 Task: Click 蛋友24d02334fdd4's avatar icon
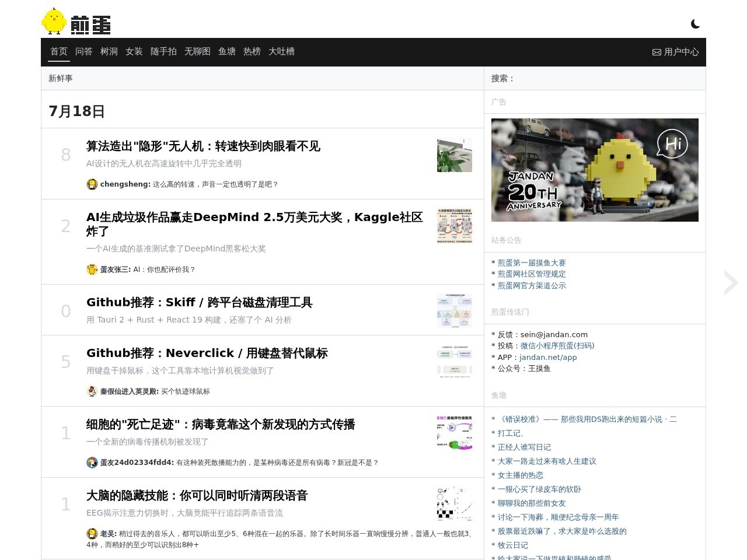pyautogui.click(x=92, y=463)
